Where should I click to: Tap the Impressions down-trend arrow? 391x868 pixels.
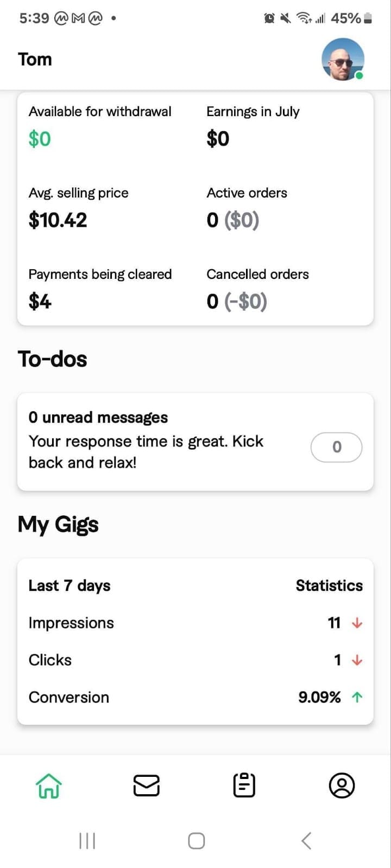(x=357, y=623)
